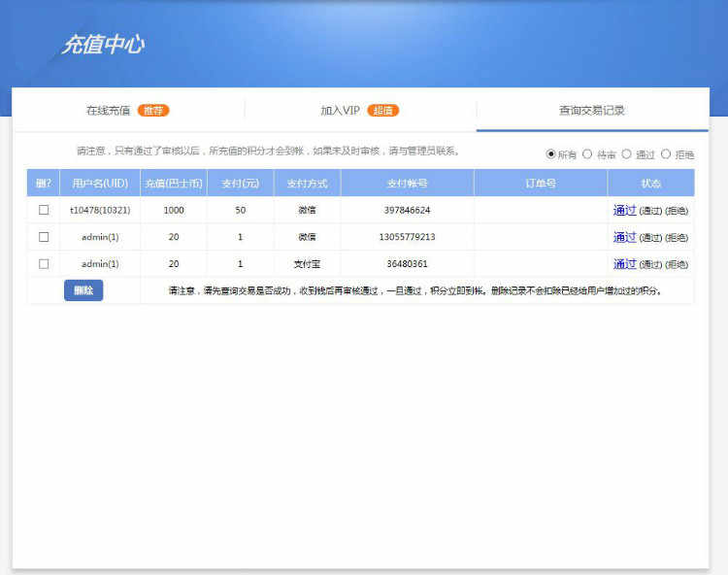
Task: Open the 查询交易记录 tab
Action: pyautogui.click(x=592, y=111)
